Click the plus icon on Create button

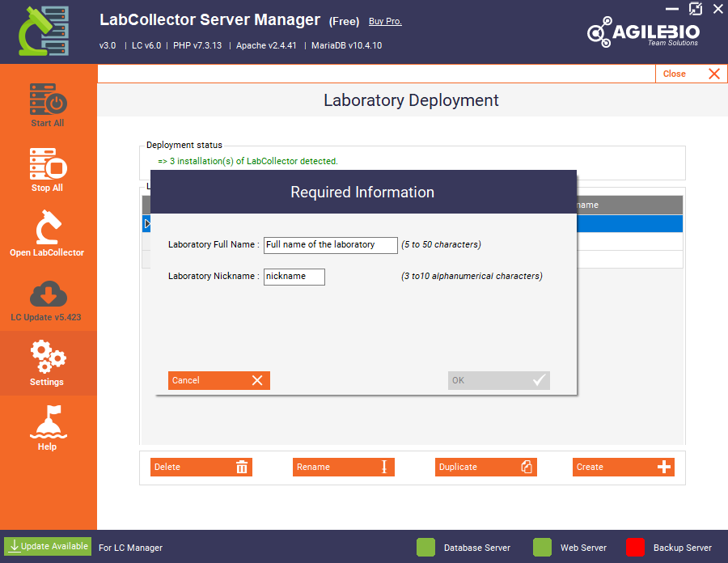point(664,467)
